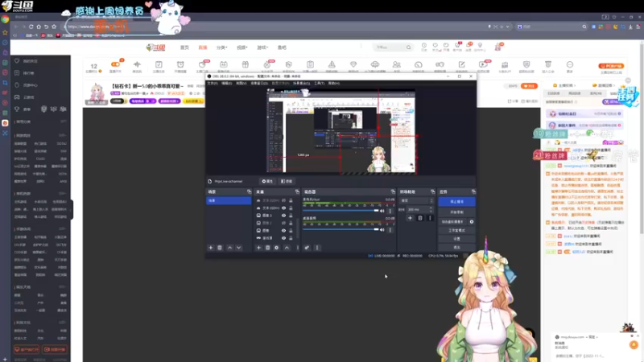Pop out the 来源 dock panel

pos(297,191)
